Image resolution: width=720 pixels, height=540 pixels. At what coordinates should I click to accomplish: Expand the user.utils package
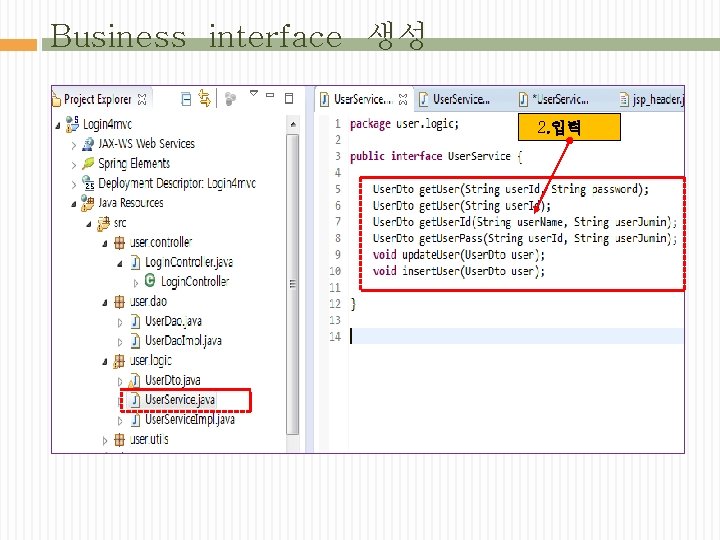[x=105, y=441]
